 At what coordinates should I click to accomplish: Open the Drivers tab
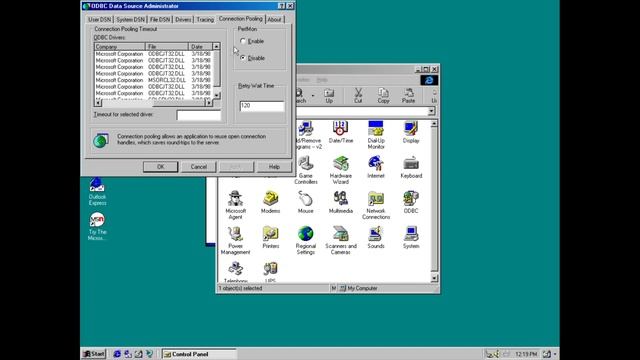183,20
